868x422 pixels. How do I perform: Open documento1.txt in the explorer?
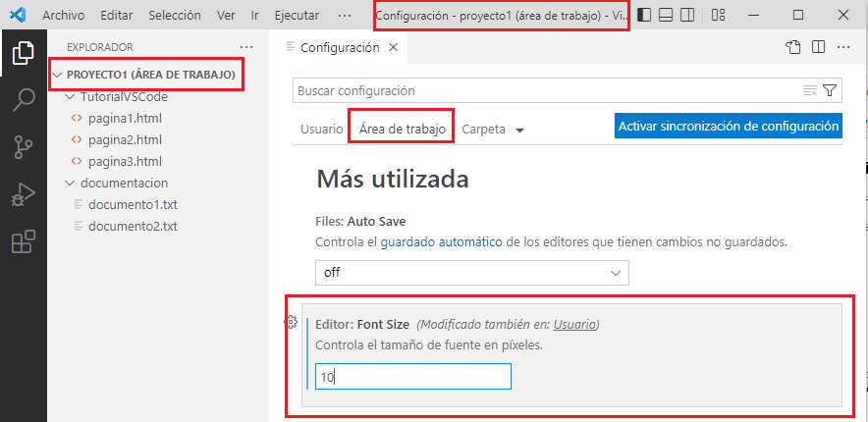click(x=133, y=205)
